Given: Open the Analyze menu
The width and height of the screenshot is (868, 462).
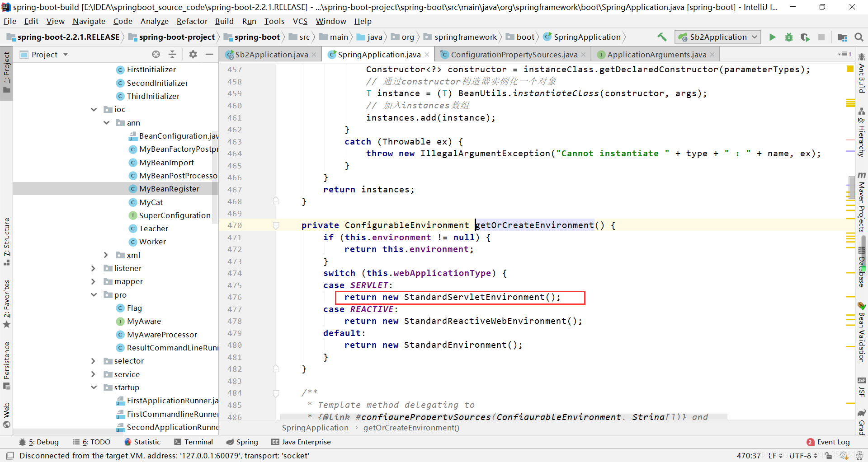Looking at the screenshot, I should 155,21.
